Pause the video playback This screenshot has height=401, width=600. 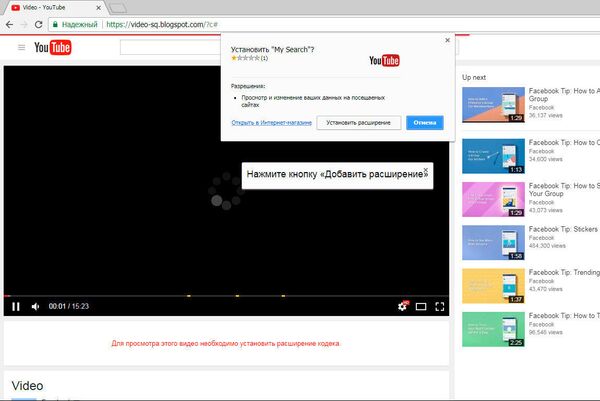click(15, 306)
